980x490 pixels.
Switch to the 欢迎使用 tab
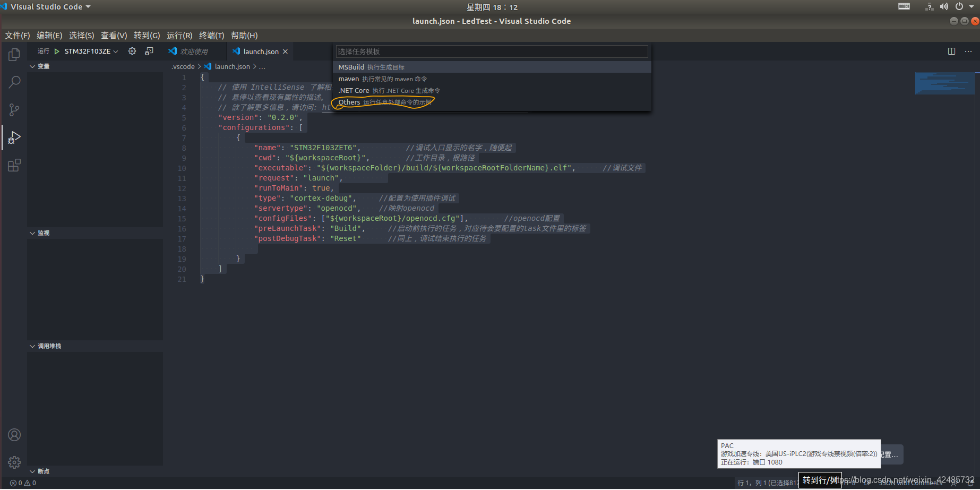click(194, 51)
